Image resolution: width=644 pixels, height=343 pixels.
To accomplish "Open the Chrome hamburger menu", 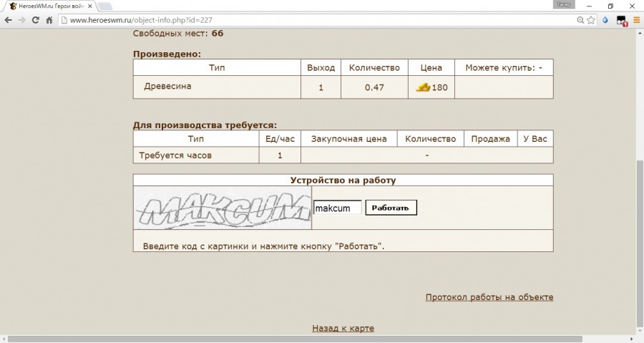I will (636, 20).
